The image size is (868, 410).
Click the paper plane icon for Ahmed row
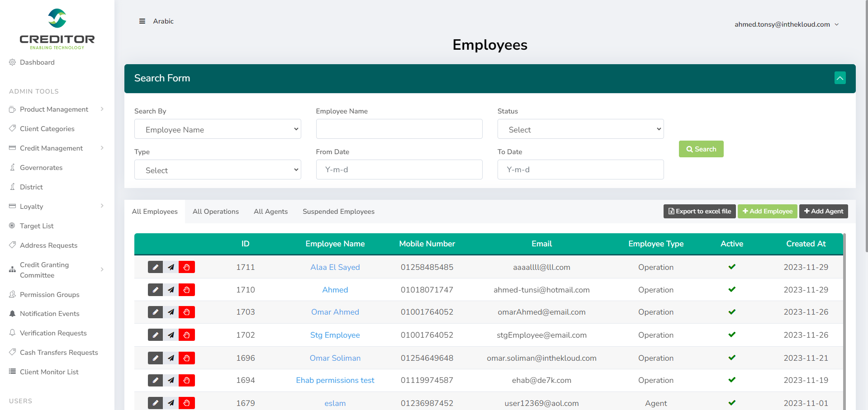coord(171,290)
